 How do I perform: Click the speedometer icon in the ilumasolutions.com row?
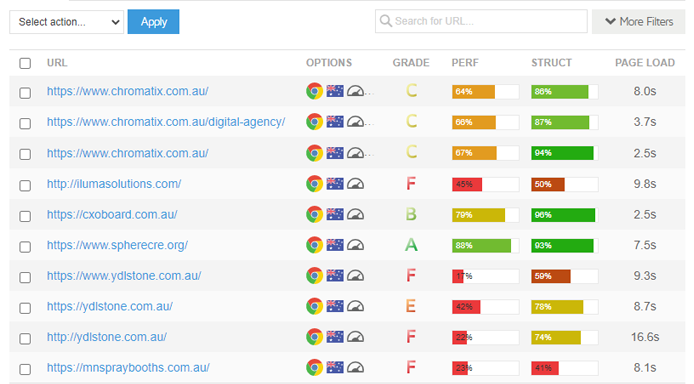355,184
